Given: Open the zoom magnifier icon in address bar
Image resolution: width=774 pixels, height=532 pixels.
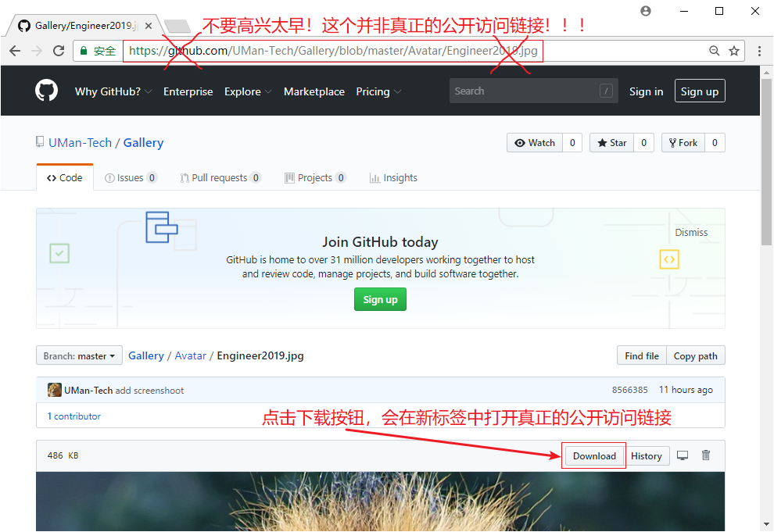Looking at the screenshot, I should pos(715,51).
